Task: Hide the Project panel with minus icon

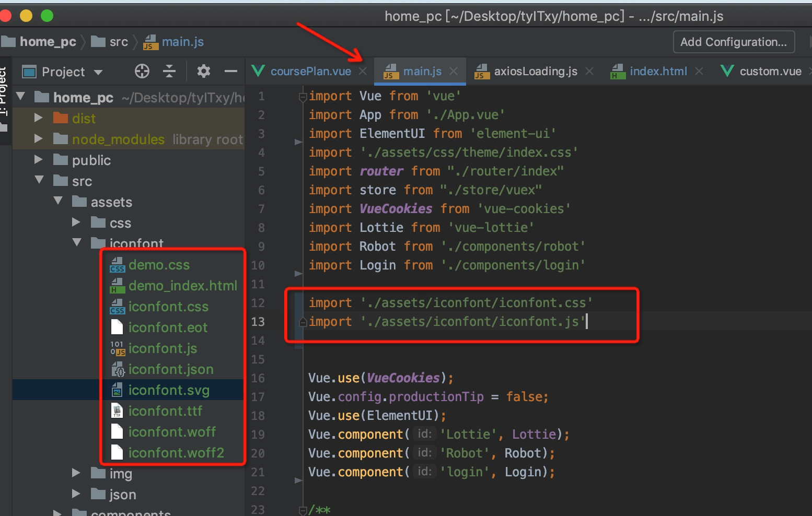Action: pos(230,71)
